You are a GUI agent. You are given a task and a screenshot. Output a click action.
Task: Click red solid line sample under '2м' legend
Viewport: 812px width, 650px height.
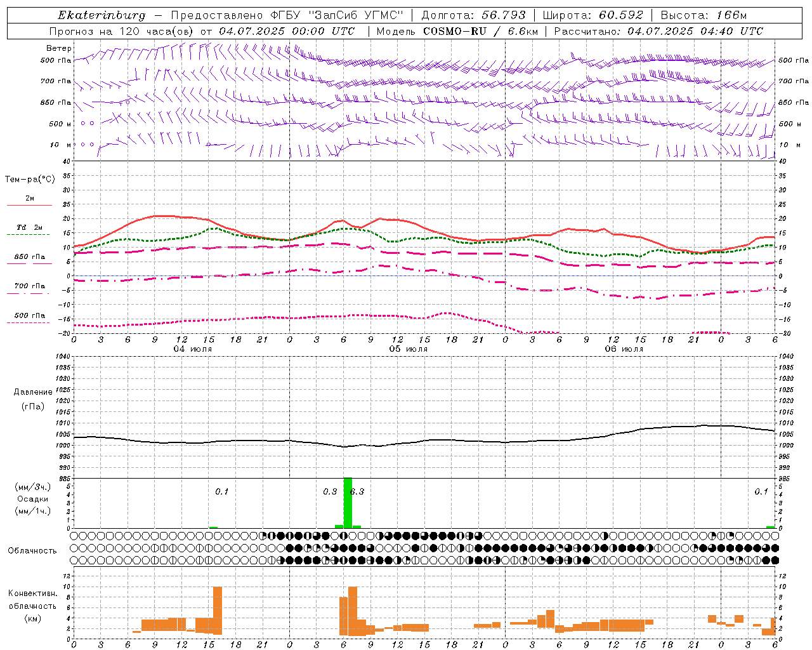tap(29, 206)
